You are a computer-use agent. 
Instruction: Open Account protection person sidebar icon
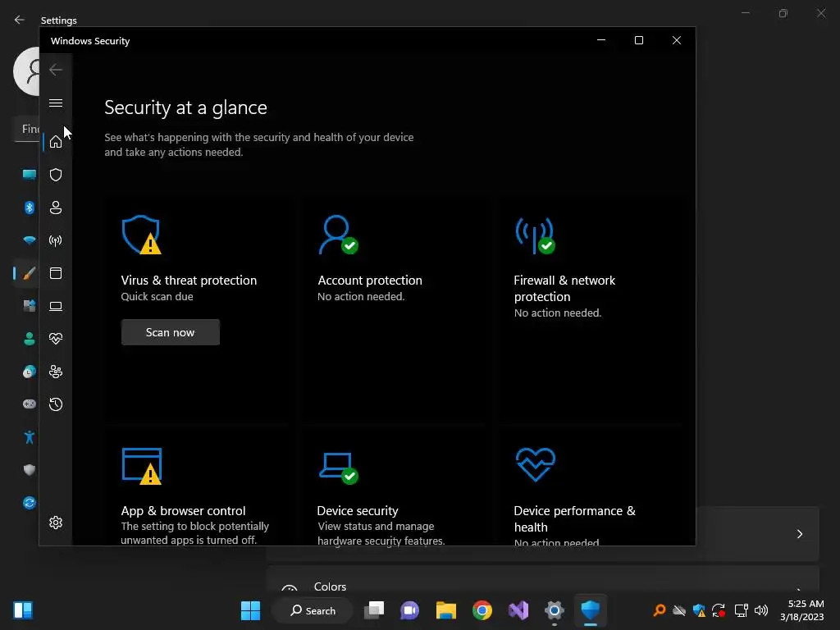coord(56,208)
